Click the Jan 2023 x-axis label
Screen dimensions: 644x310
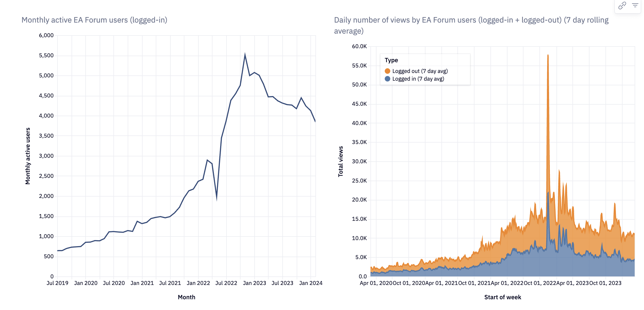coord(254,283)
